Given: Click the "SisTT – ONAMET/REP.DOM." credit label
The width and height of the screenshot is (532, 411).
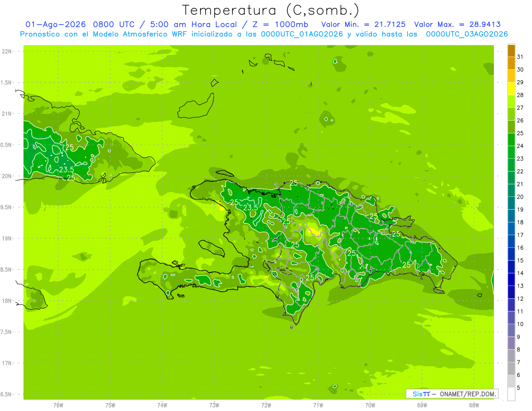Looking at the screenshot, I should click(x=452, y=394).
